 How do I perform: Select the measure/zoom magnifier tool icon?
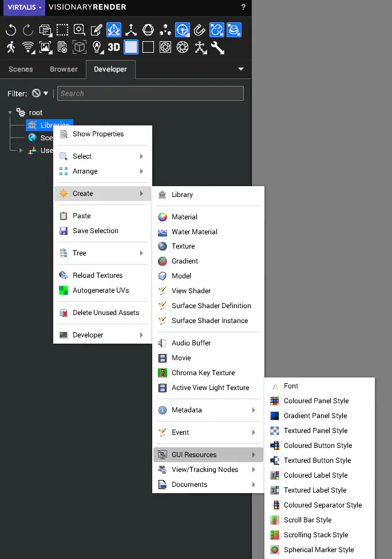[x=79, y=30]
